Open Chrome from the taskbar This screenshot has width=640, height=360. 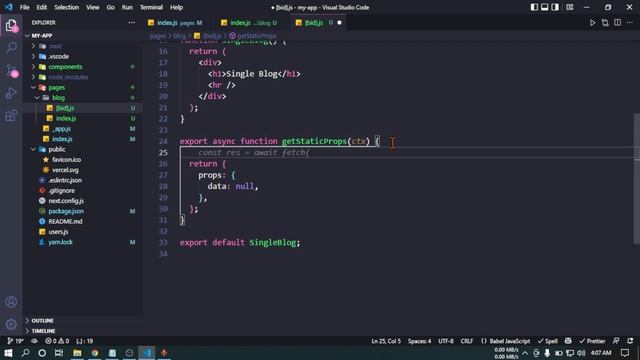tap(95, 353)
